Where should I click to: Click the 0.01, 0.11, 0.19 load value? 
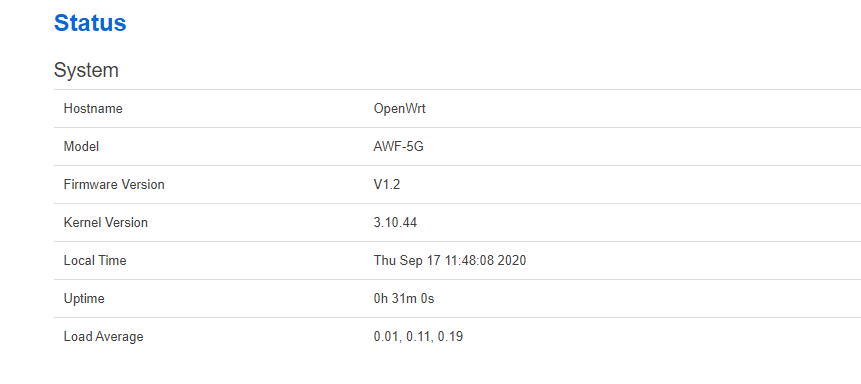point(418,336)
